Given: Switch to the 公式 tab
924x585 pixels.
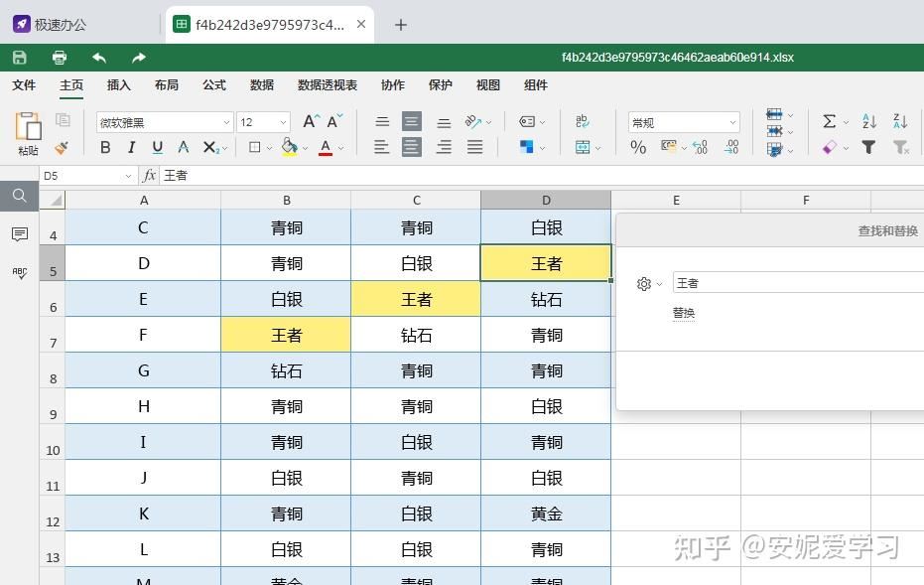Looking at the screenshot, I should (x=214, y=85).
